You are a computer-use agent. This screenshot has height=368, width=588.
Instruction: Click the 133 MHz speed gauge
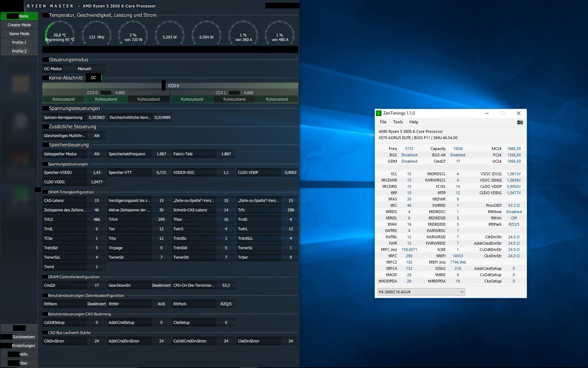point(97,34)
